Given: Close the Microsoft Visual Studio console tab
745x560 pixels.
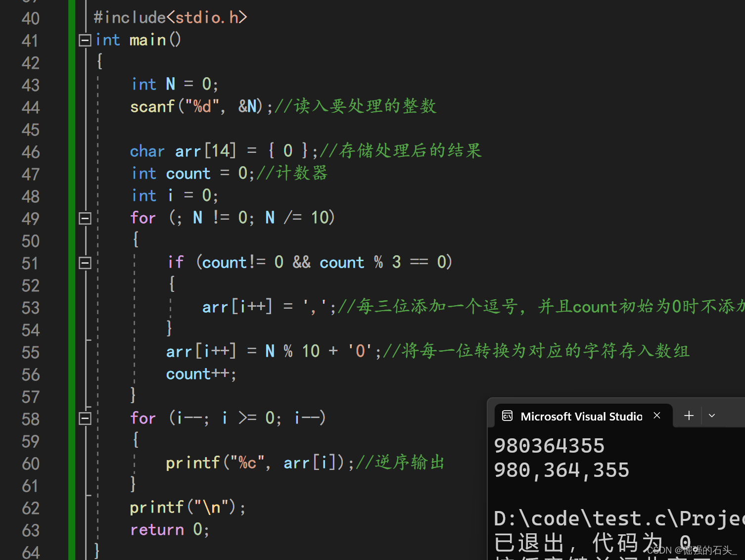Looking at the screenshot, I should [x=657, y=416].
